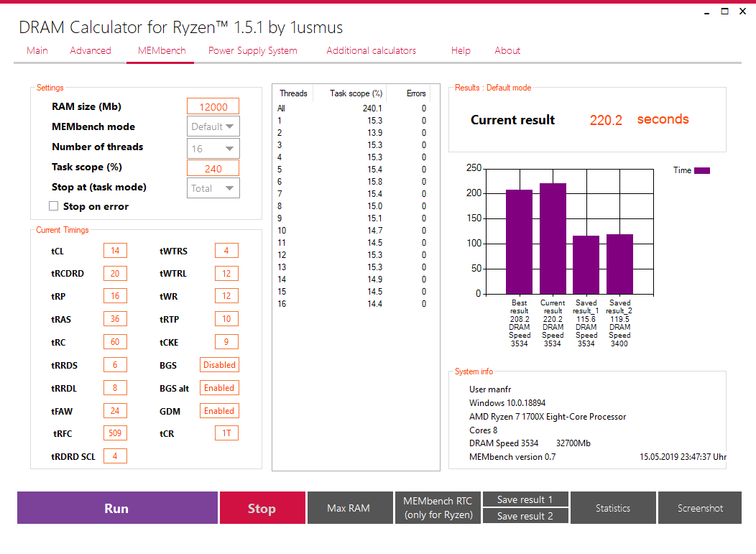This screenshot has height=554, width=756.
Task: Click the tFAW value 24
Action: click(115, 411)
